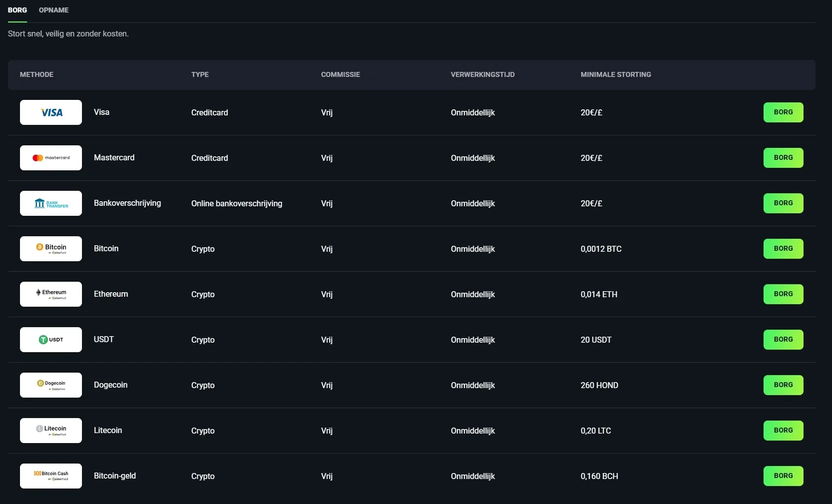Select the Bank Transfer logo
Viewport: 832px width, 504px height.
[51, 203]
